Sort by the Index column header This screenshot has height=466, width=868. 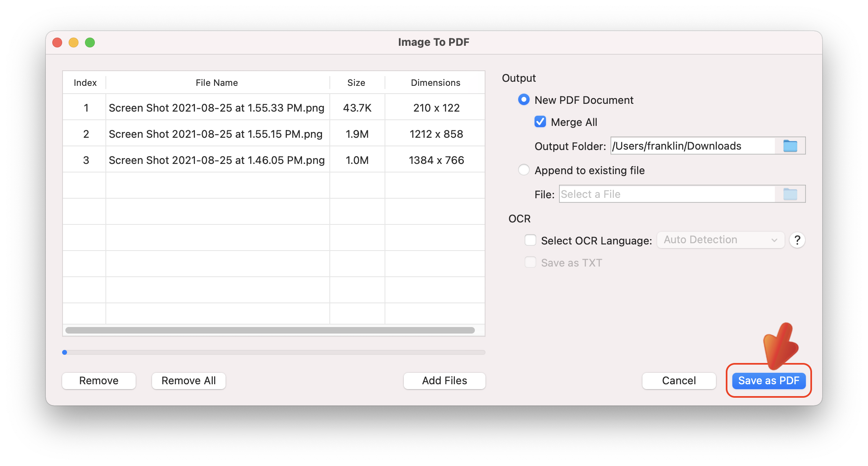(85, 83)
